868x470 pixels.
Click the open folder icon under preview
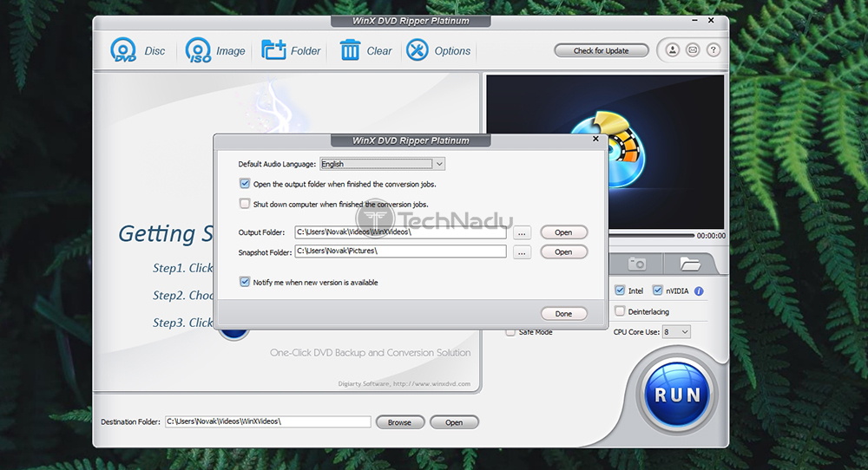tap(690, 264)
